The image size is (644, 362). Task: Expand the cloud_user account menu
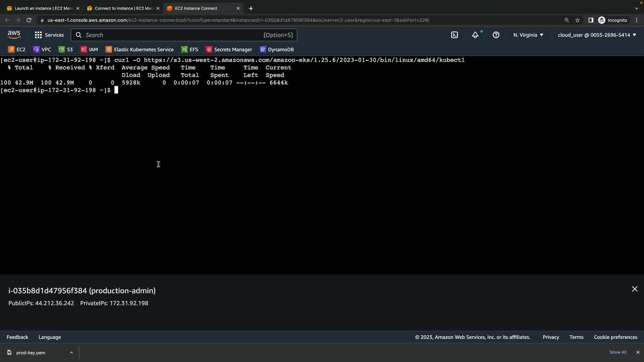597,35
